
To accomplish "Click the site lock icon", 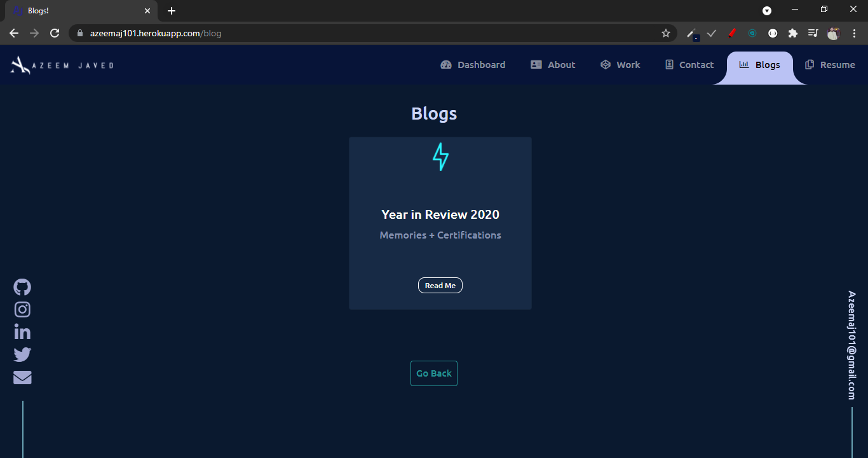I will click(x=80, y=33).
